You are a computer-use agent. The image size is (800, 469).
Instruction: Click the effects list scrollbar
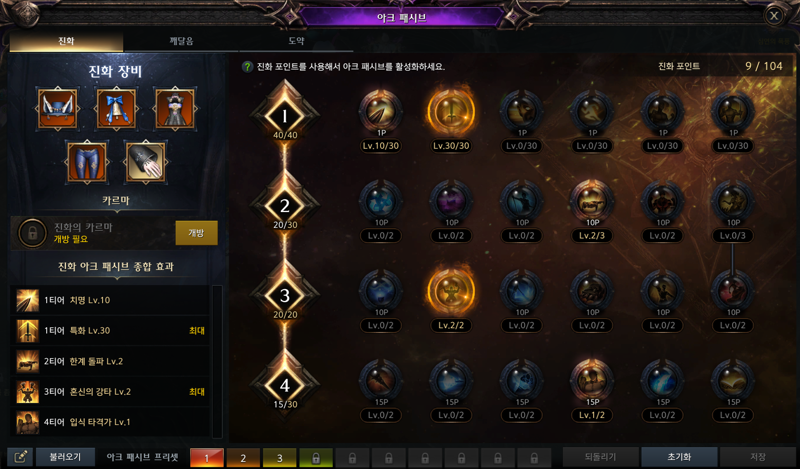(x=217, y=361)
